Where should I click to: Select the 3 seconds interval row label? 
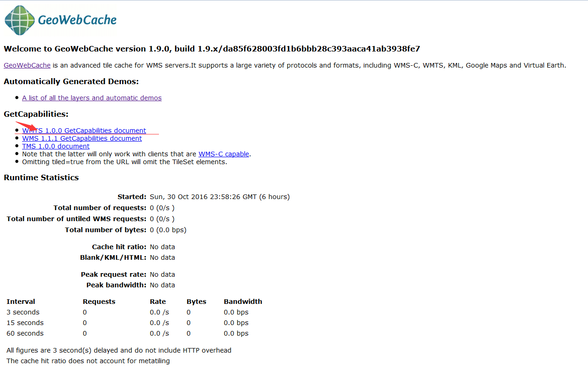tap(23, 312)
